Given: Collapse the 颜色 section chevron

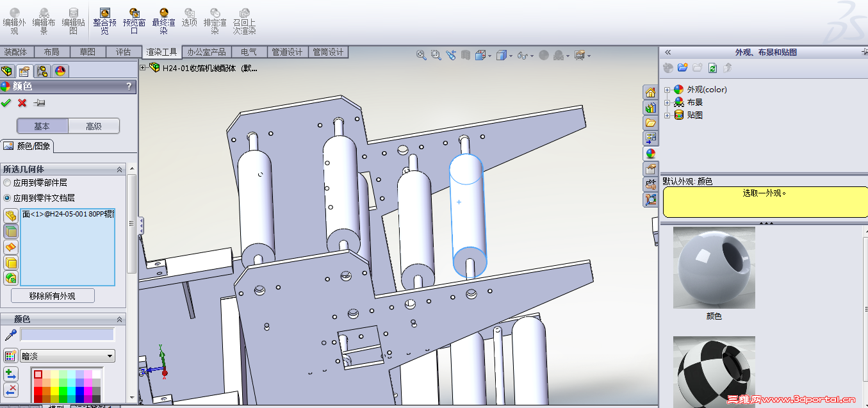Looking at the screenshot, I should 119,319.
